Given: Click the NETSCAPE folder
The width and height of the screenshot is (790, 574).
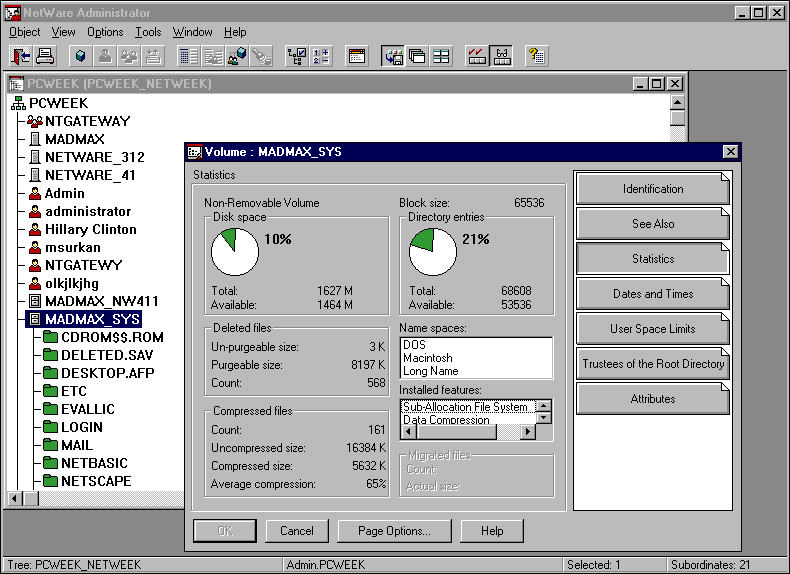Looking at the screenshot, I should click(x=87, y=481).
